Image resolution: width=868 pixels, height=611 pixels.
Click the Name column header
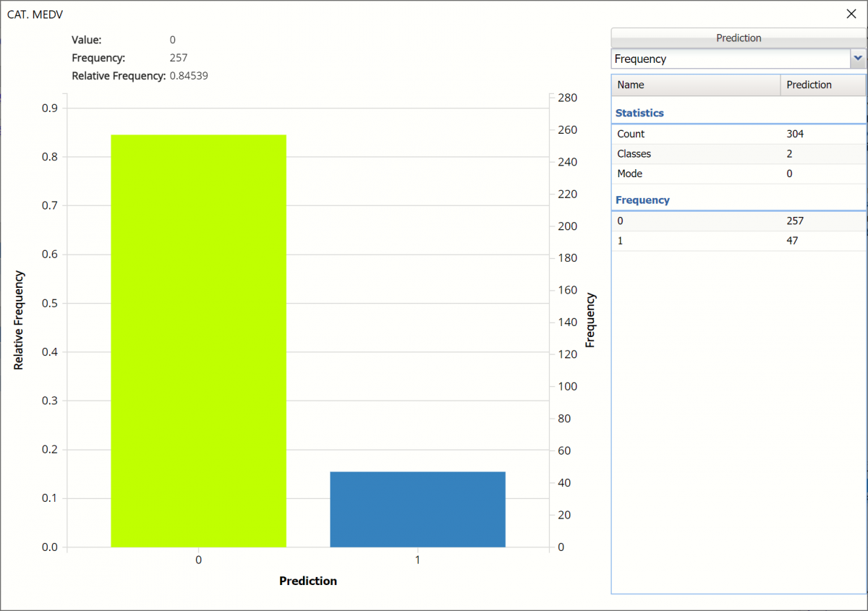click(x=696, y=85)
